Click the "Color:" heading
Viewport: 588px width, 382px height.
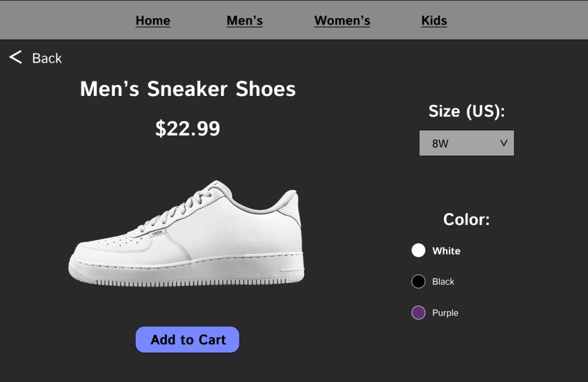click(x=466, y=219)
